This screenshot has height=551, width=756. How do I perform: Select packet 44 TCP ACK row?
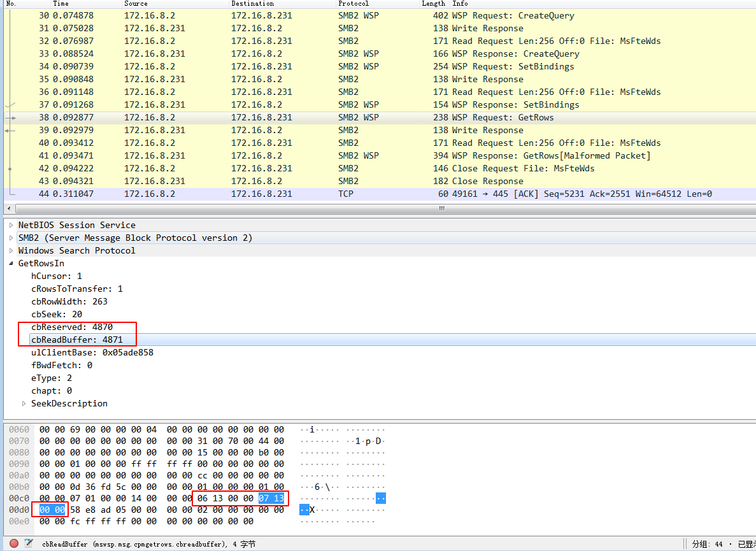(x=380, y=194)
